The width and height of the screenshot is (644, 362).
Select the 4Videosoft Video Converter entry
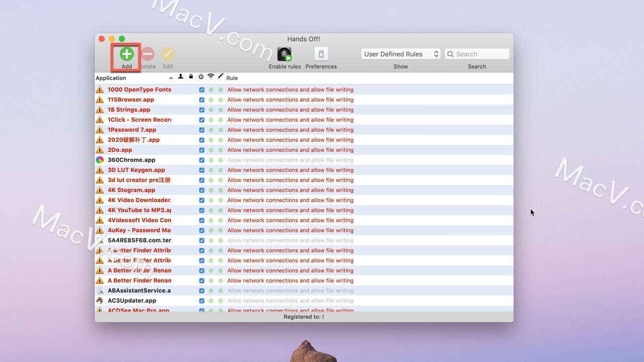pyautogui.click(x=139, y=220)
